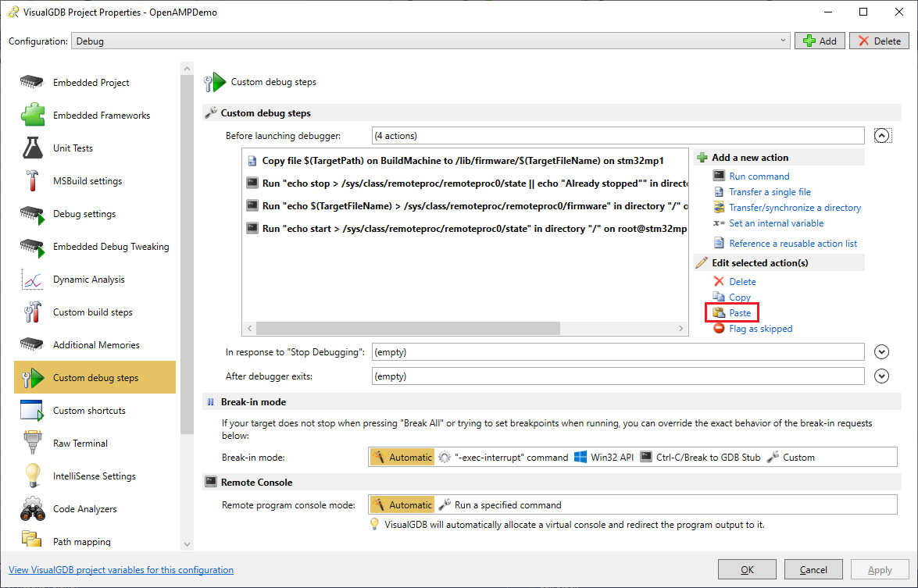Open the Embedded Project settings page
The image size is (918, 588).
[x=95, y=83]
